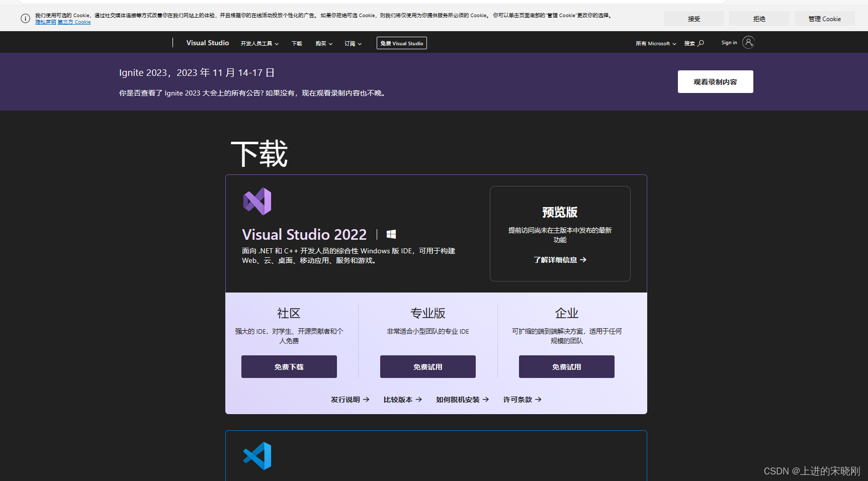Click the arrow next to 了解详细信息
This screenshot has height=481, width=868.
(583, 260)
